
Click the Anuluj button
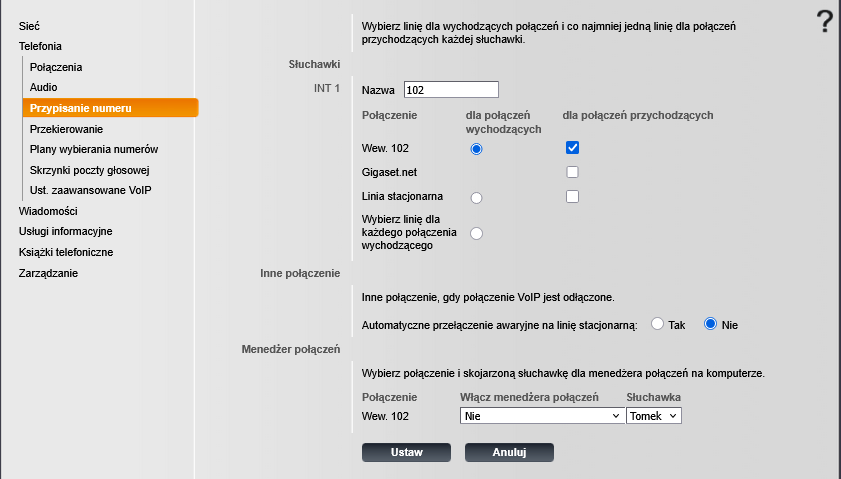(x=509, y=452)
